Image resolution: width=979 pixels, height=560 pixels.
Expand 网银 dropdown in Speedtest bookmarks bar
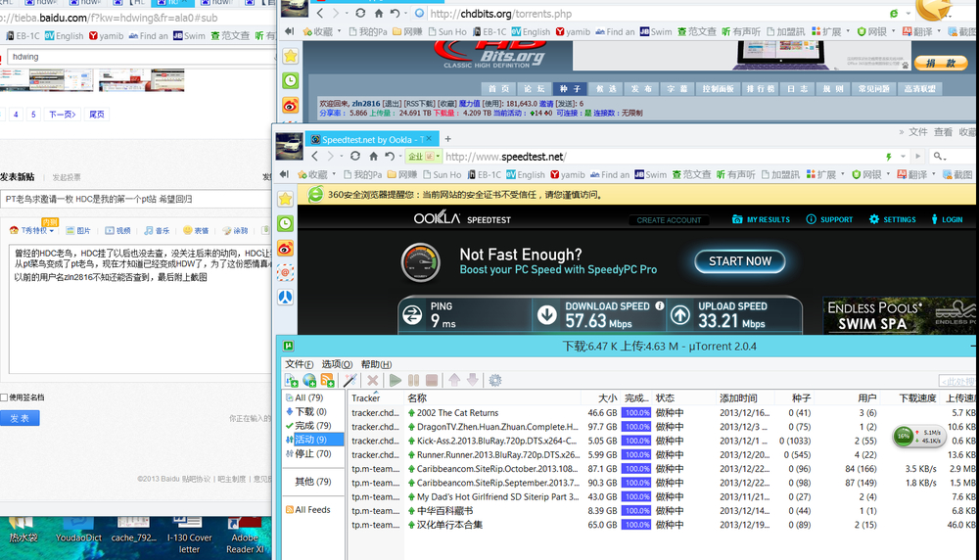tap(889, 174)
